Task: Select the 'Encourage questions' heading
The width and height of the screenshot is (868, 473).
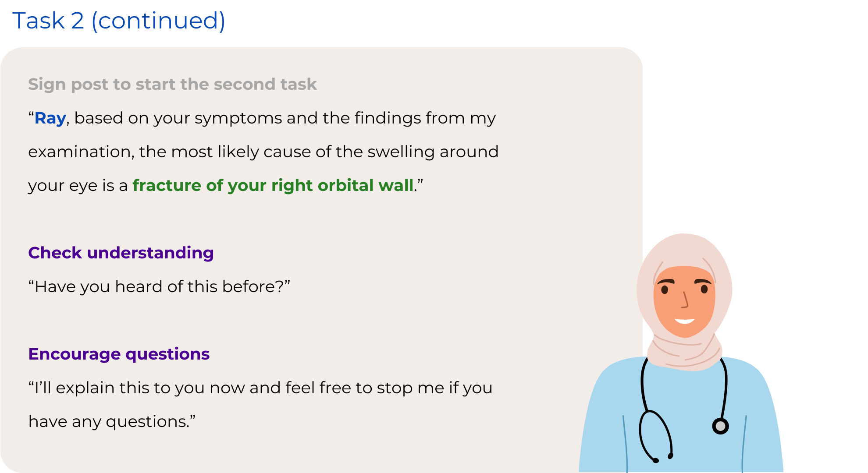Action: tap(119, 354)
